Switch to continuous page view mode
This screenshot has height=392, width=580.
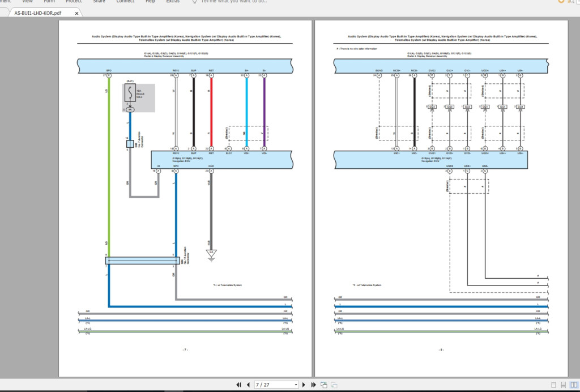[564, 385]
